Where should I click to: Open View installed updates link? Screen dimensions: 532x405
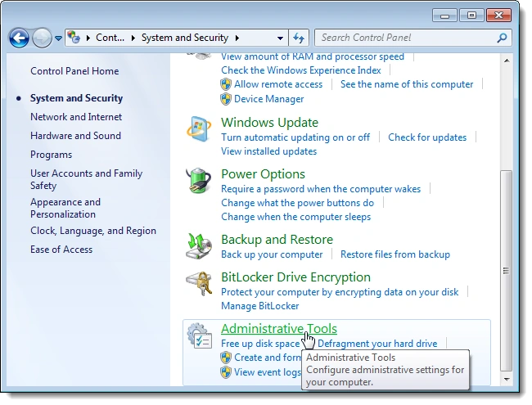click(x=268, y=151)
